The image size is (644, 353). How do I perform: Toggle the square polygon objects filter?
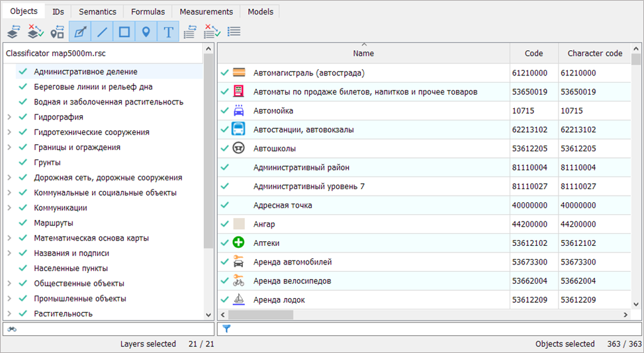[x=124, y=32]
